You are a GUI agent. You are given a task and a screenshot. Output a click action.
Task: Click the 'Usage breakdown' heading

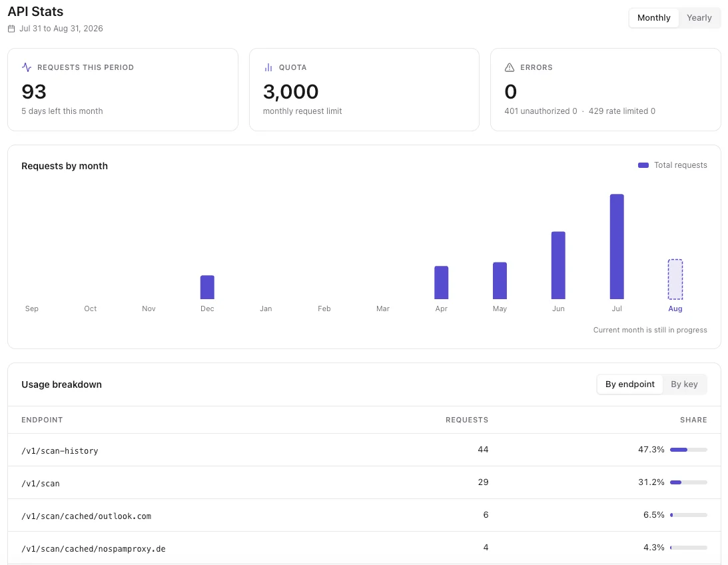[61, 384]
